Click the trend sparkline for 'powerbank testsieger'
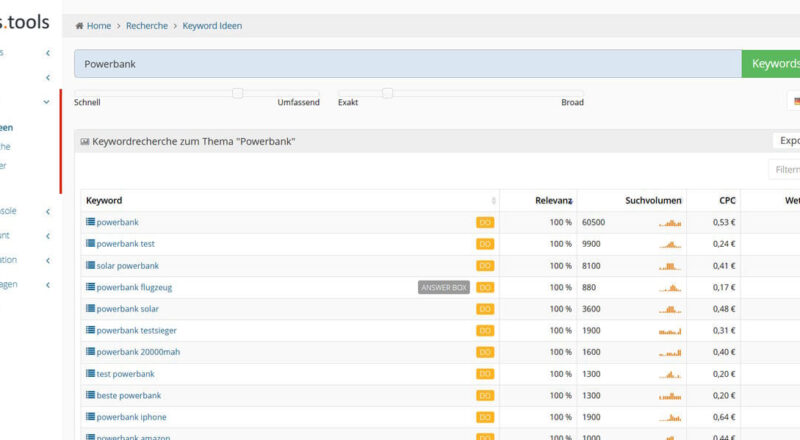Image resolution: width=800 pixels, height=440 pixels. [670, 331]
